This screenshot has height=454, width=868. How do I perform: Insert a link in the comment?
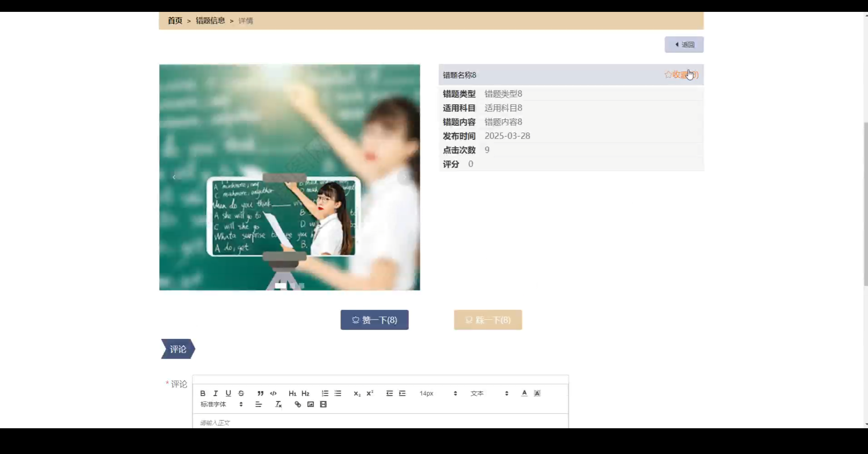pyautogui.click(x=298, y=404)
